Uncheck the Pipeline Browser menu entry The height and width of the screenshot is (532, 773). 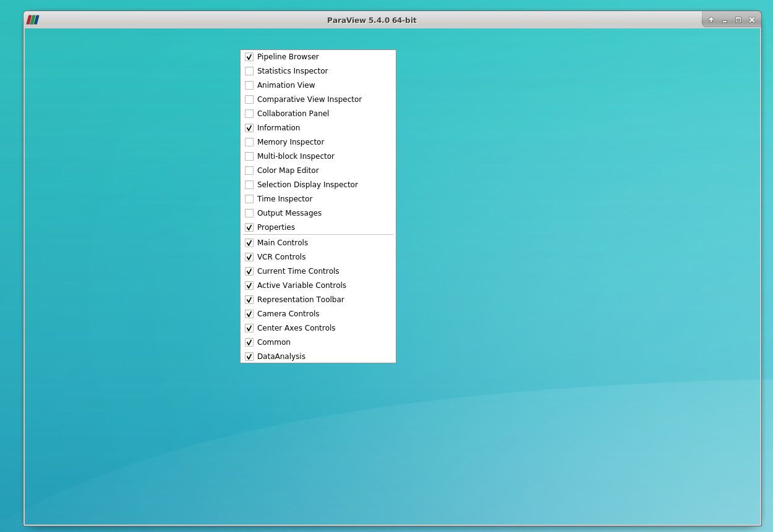[x=318, y=57]
